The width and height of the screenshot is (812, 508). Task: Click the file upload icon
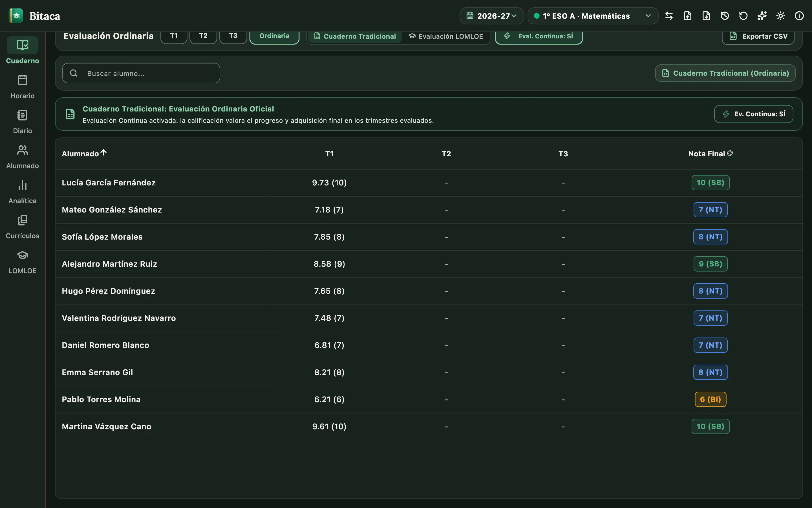687,16
